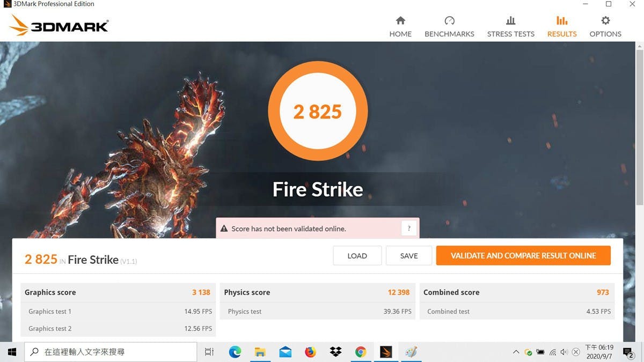
Task: Click the Combined score value 973
Action: click(603, 292)
